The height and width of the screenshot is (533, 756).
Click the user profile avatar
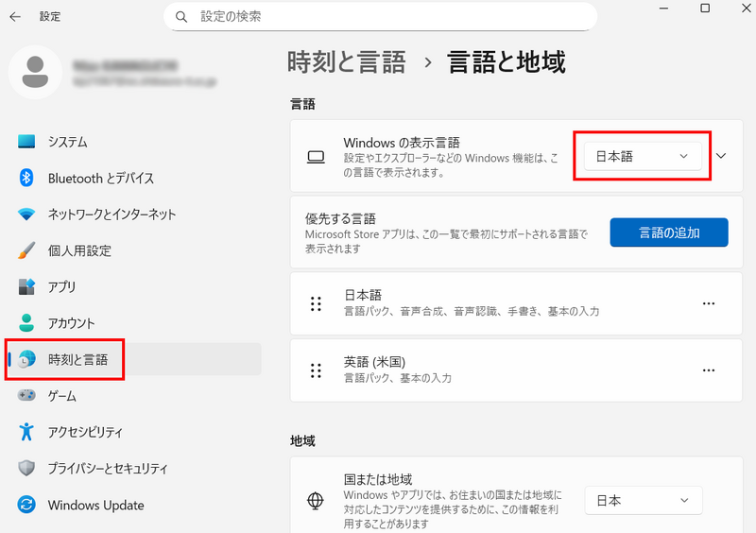point(36,74)
